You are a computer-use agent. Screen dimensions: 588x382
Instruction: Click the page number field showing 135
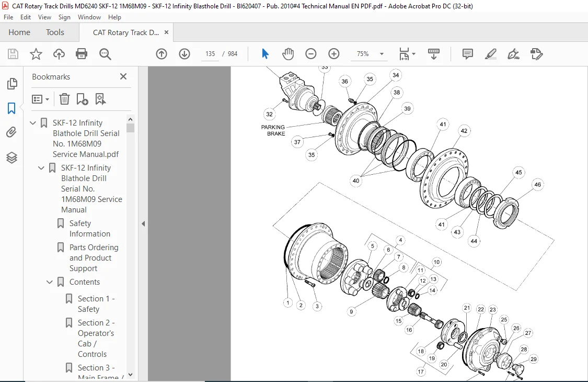pos(210,54)
